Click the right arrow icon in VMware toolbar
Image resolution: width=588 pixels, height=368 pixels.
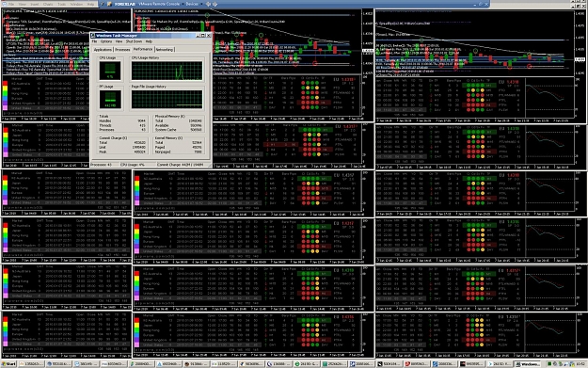[x=215, y=4]
